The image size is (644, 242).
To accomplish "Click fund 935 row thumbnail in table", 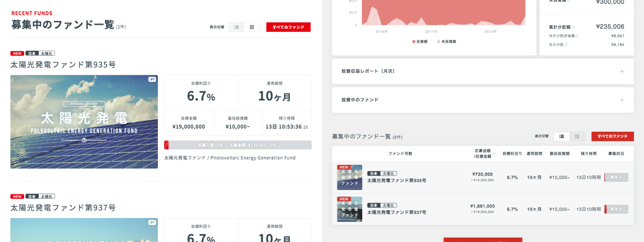I will [x=350, y=177].
